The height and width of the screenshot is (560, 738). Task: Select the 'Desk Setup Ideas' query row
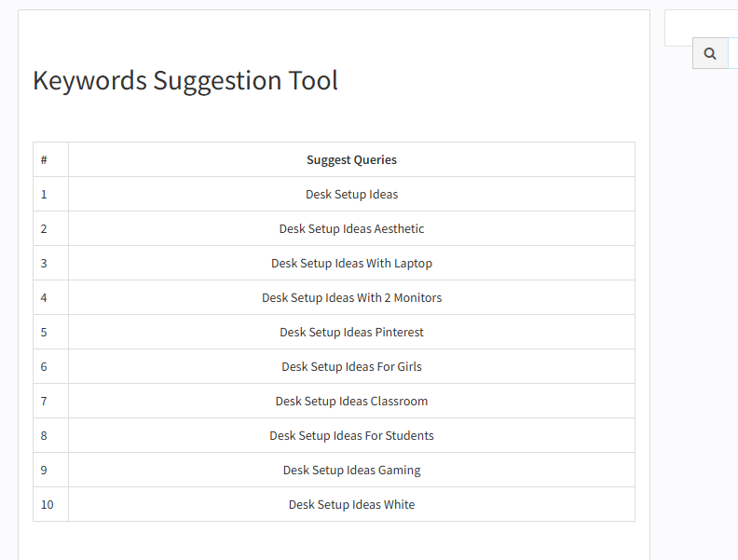[x=351, y=195]
